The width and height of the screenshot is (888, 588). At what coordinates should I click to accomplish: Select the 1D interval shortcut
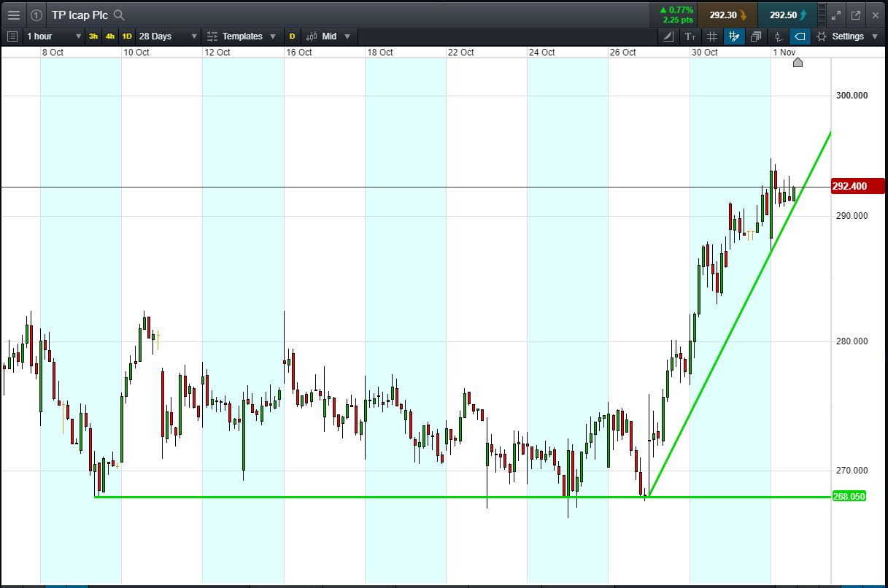point(127,36)
